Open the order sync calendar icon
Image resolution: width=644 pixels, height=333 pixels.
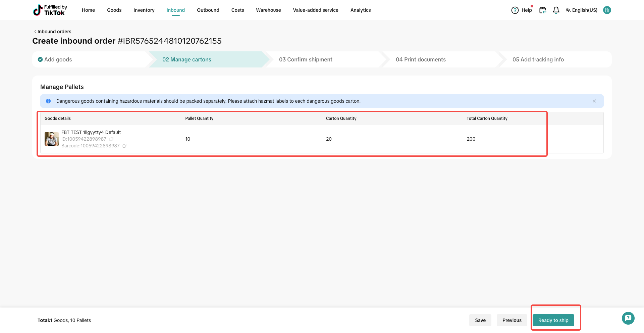[542, 10]
